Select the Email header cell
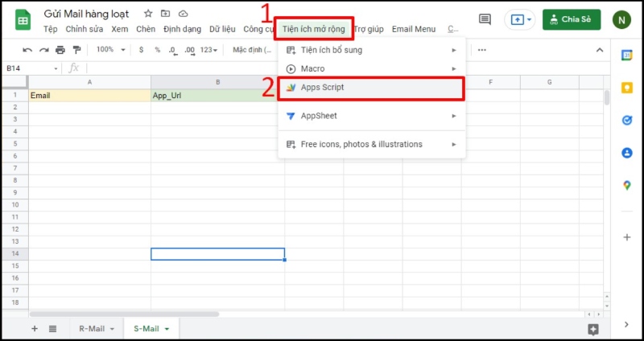 coord(90,96)
